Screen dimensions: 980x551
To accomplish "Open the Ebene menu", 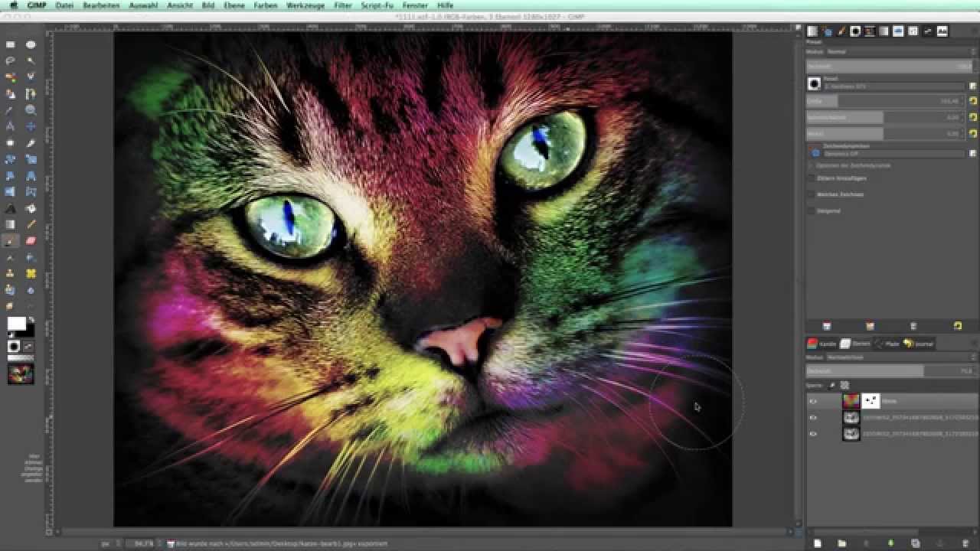I will [234, 5].
